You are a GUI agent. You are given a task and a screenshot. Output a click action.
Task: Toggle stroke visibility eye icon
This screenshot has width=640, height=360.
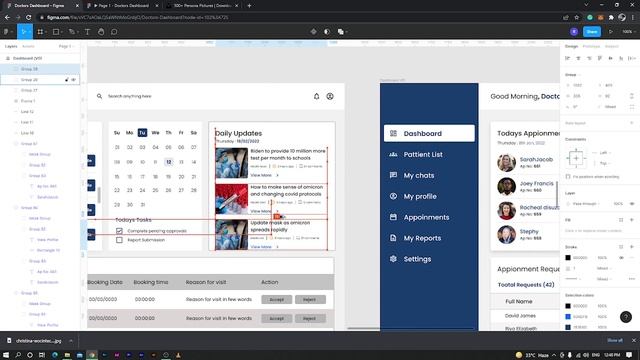[x=621, y=258]
